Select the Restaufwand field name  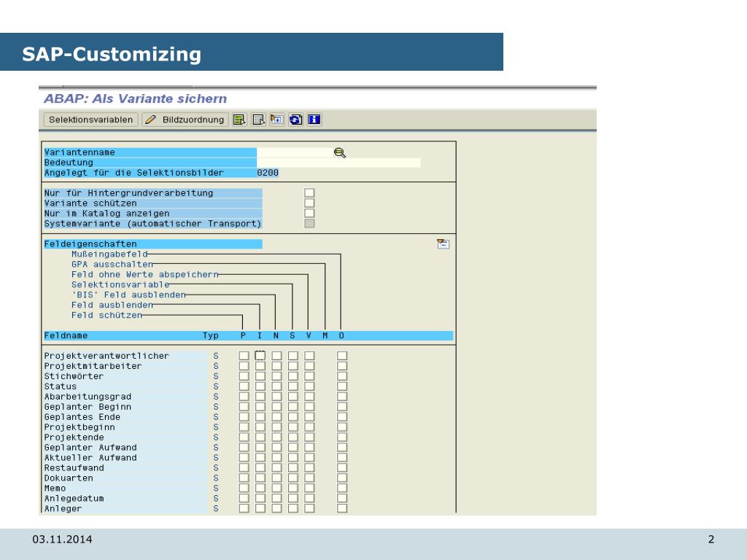tap(74, 468)
